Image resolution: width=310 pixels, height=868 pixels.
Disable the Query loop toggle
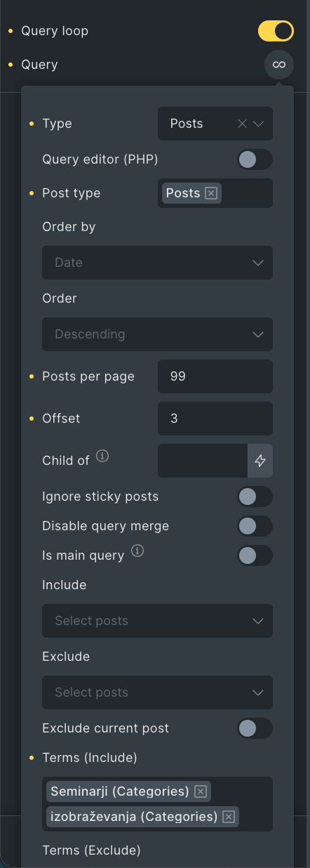tap(276, 31)
